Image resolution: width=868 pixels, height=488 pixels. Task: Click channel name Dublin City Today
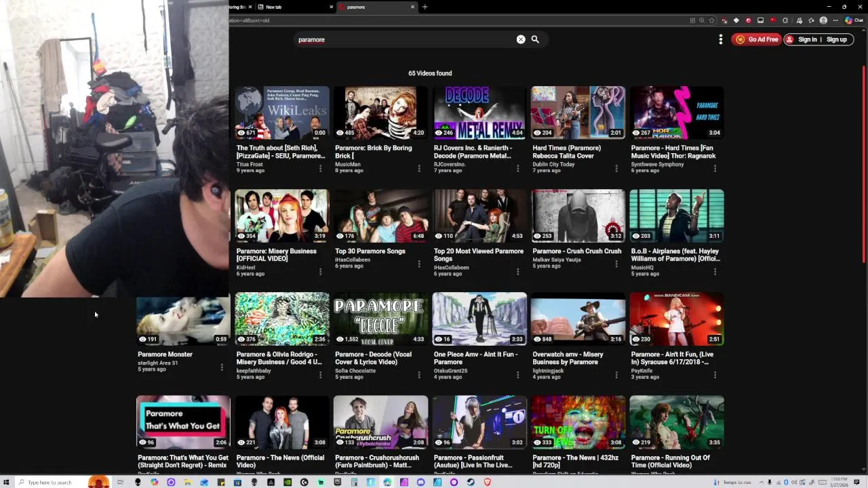coord(553,164)
